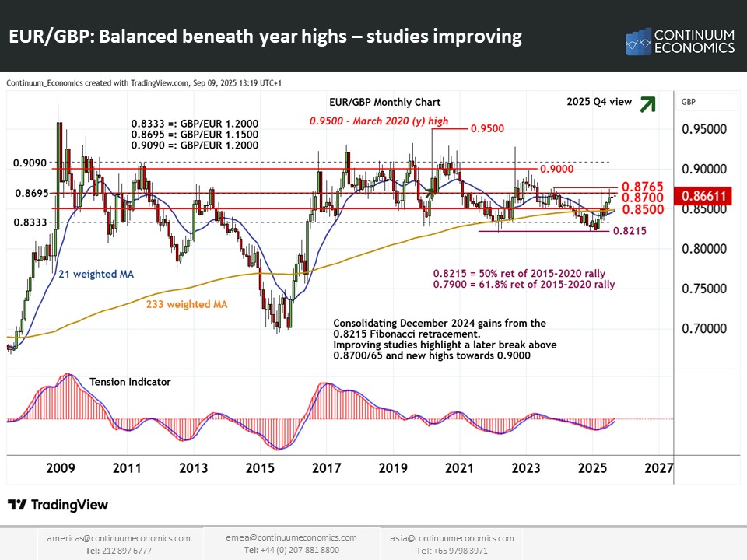Click the 2027 time axis label
This screenshot has width=747, height=560.
(x=659, y=468)
